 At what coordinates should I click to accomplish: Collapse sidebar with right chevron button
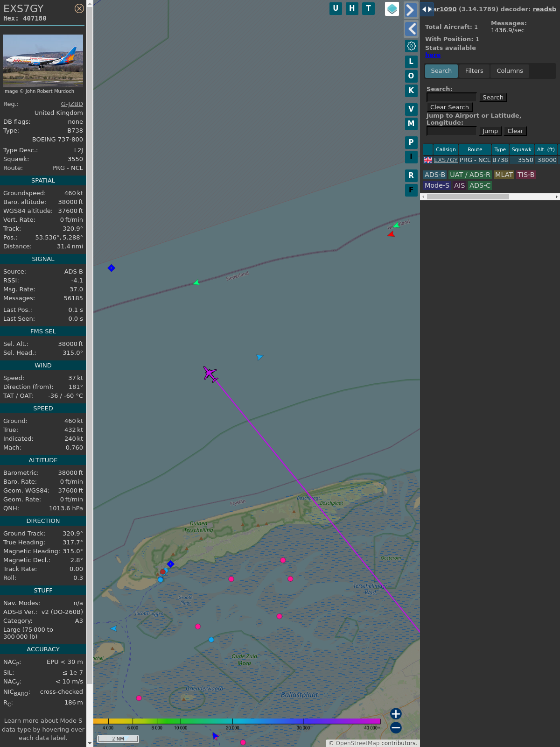click(411, 10)
